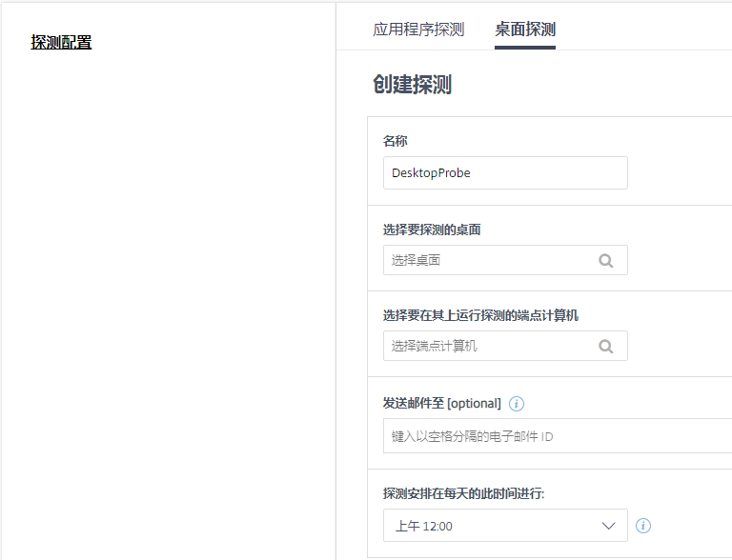Select the 桌面探测 tab
This screenshot has height=560, width=732.
524,30
